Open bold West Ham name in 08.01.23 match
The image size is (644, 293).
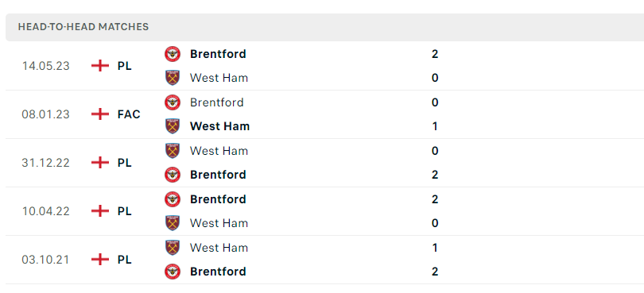[219, 126]
